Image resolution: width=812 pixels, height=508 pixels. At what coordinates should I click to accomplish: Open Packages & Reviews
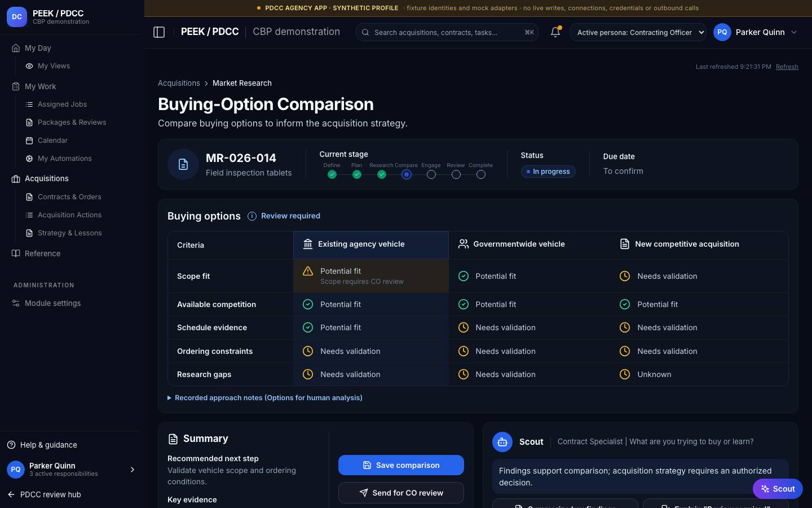72,122
